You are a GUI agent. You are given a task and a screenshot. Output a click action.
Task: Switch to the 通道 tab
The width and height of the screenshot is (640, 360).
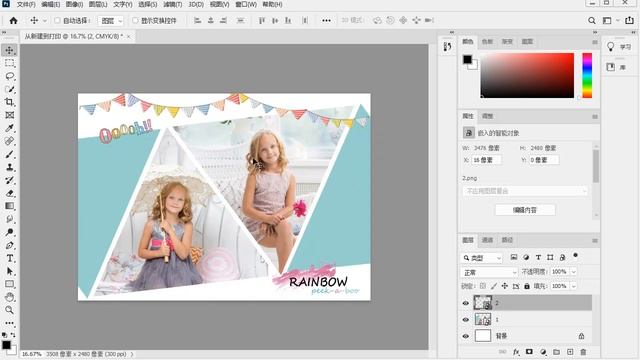(x=487, y=240)
